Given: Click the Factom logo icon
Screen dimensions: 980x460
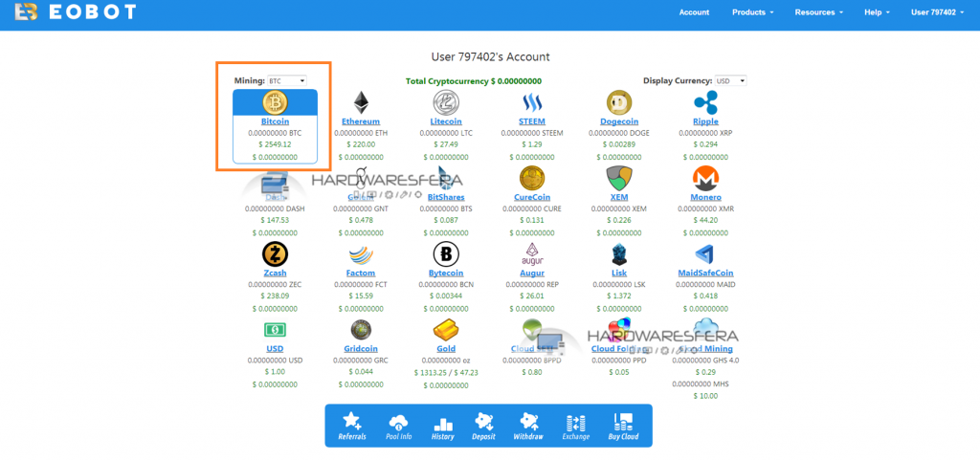Looking at the screenshot, I should [361, 254].
